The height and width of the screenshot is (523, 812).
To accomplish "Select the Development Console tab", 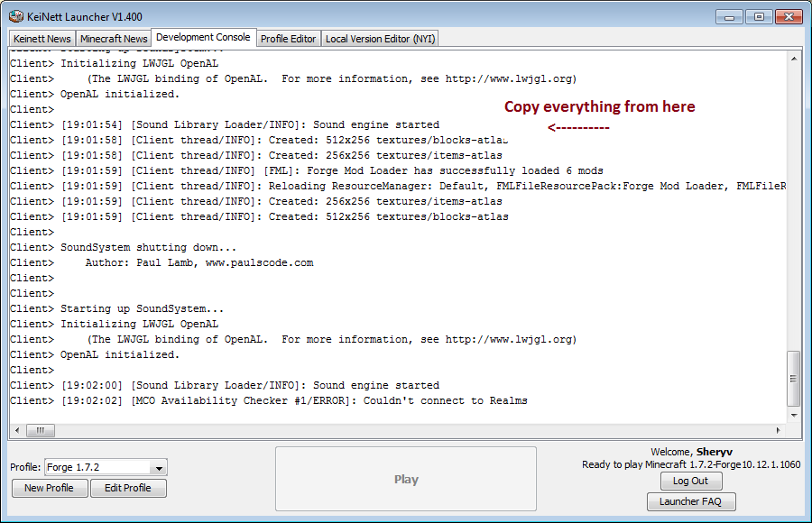I will tap(203, 37).
